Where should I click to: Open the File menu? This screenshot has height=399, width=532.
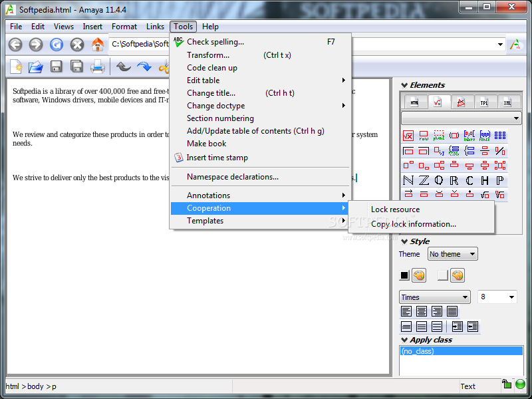coord(16,27)
